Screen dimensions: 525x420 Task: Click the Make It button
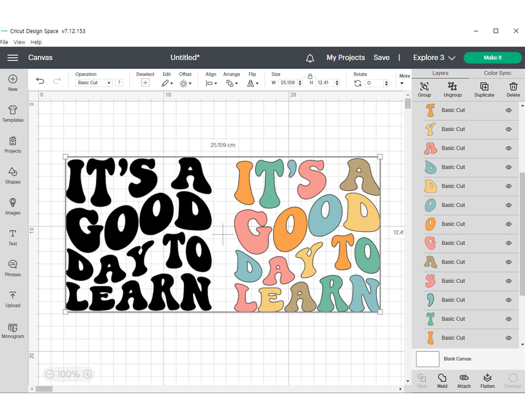click(492, 58)
